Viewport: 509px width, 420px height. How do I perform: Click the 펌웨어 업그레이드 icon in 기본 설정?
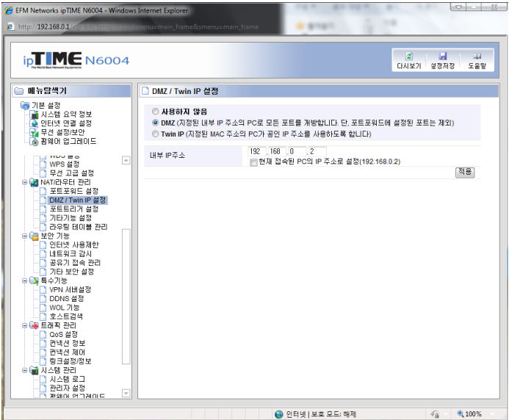[x=34, y=142]
